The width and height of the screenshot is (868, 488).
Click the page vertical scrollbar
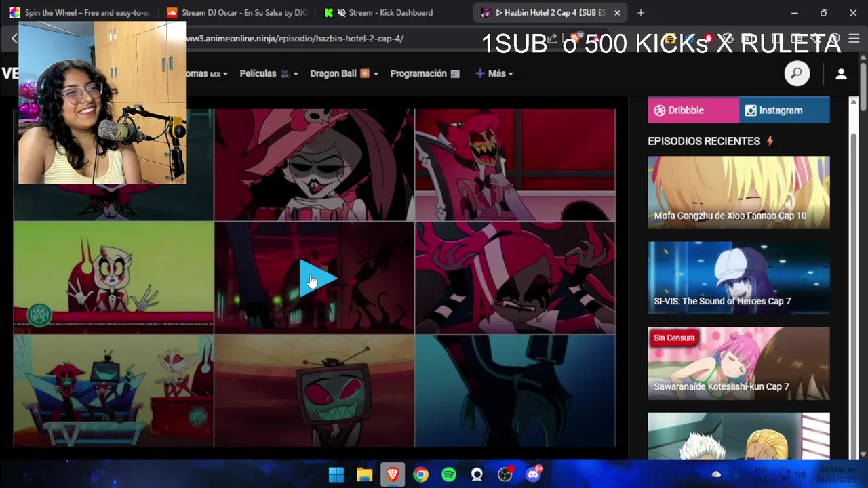[x=863, y=86]
